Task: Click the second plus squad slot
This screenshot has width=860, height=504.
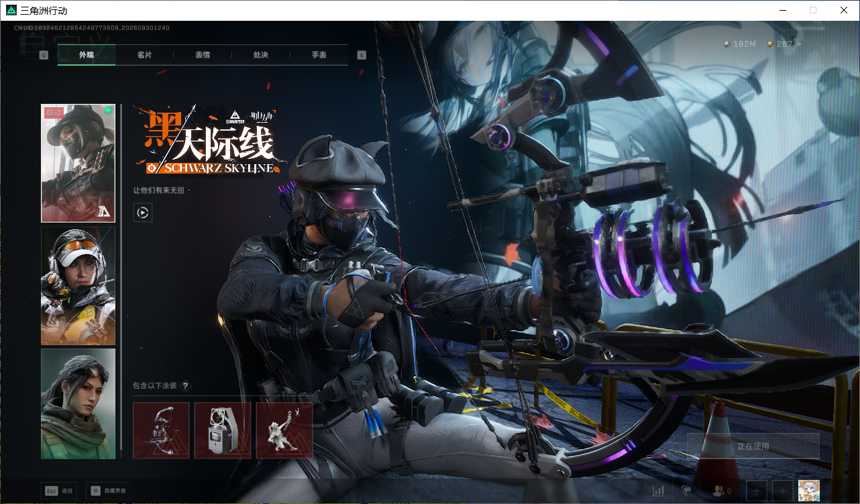Action: [783, 491]
